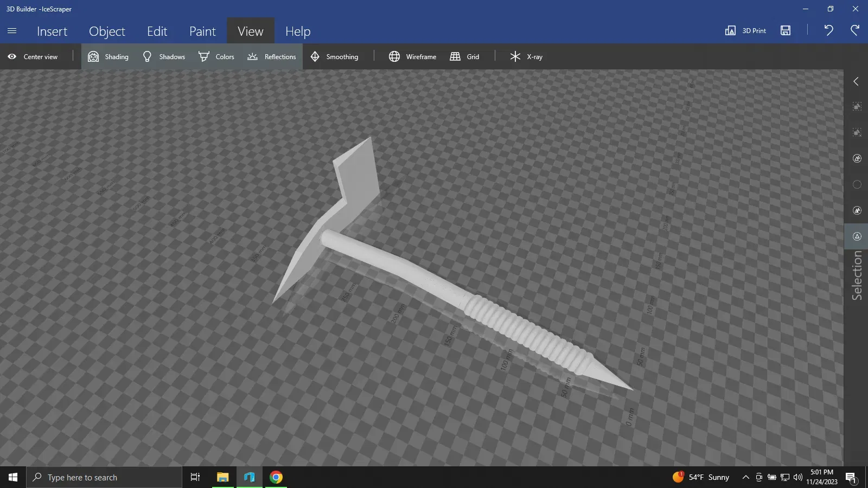This screenshot has width=868, height=488.
Task: Show hidden system tray icons
Action: point(746,477)
